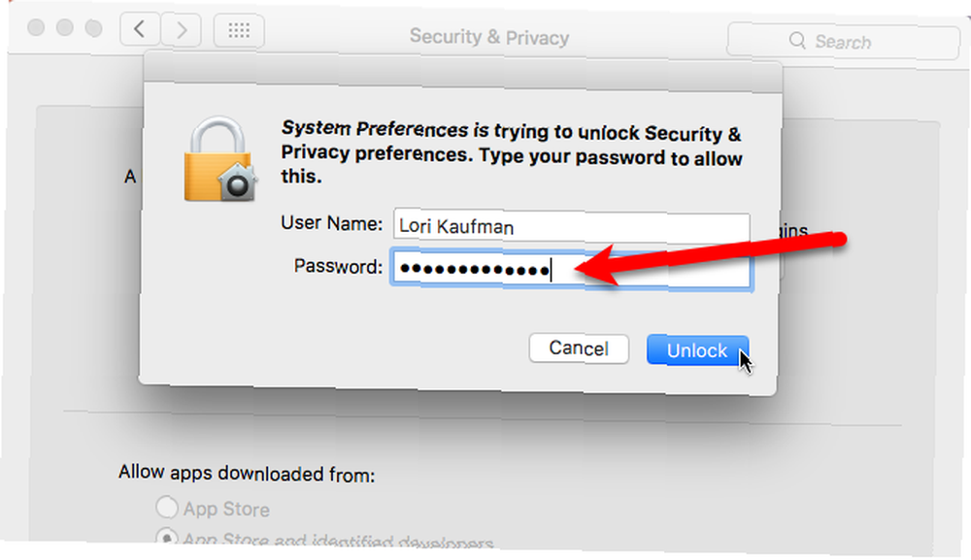Click the System Preferences unlock message text
Screen dimensions: 971x560
[x=512, y=152]
